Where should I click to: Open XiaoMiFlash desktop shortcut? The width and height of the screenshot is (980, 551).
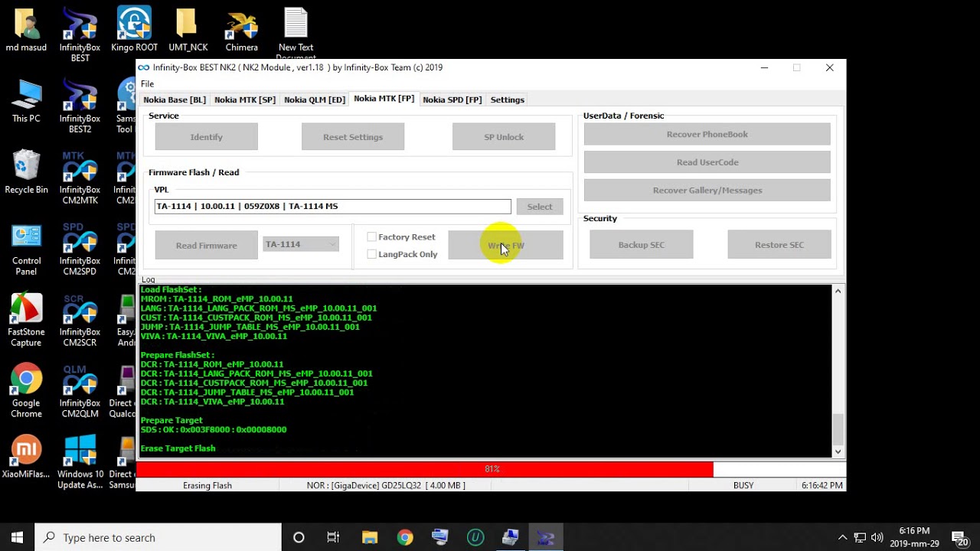26,456
